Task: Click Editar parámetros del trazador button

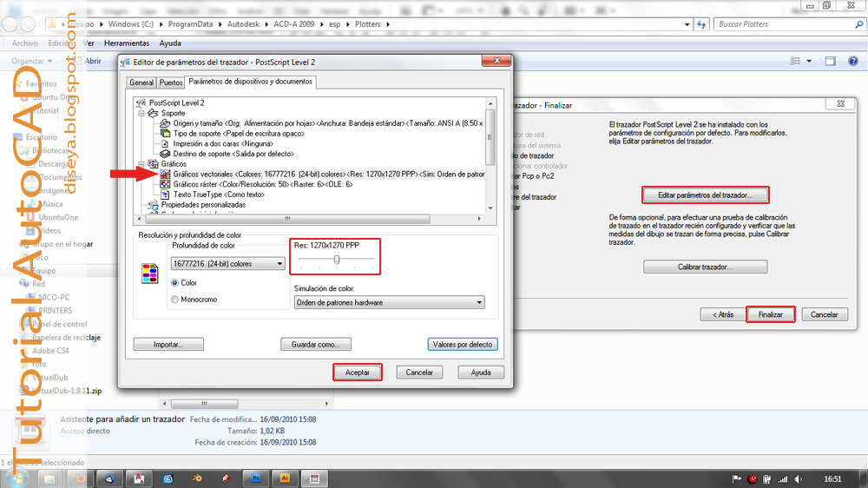Action: point(705,195)
